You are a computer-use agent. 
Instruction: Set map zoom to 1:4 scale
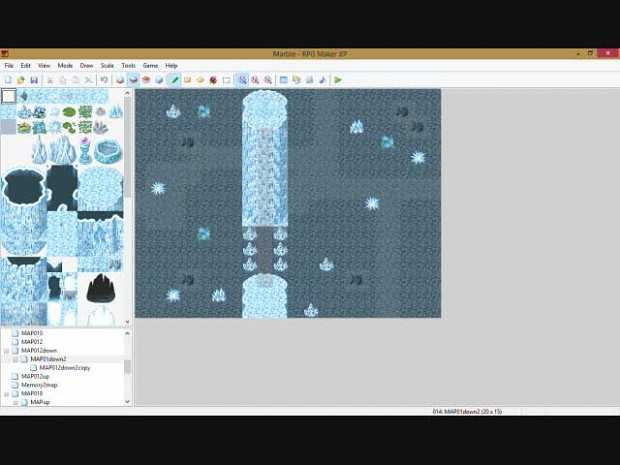(268, 80)
